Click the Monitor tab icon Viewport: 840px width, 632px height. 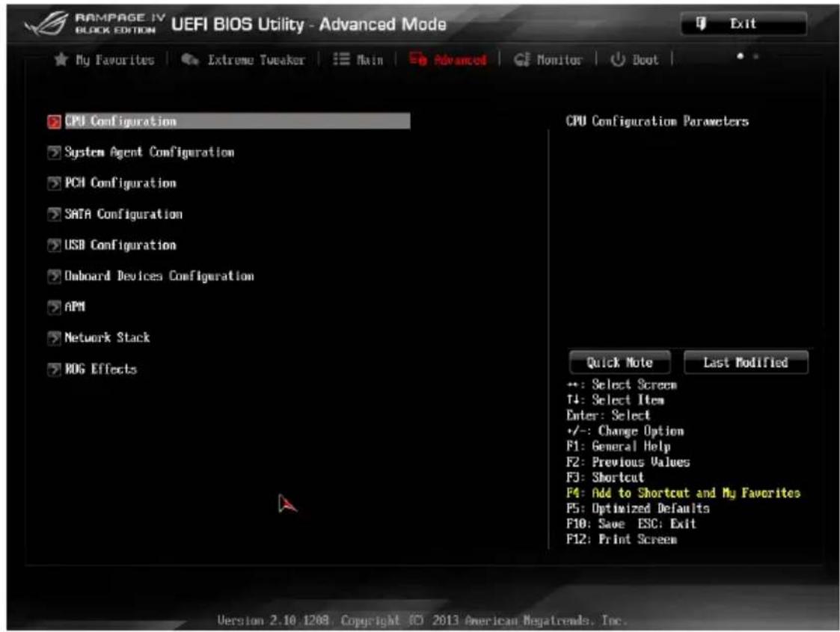tap(522, 59)
